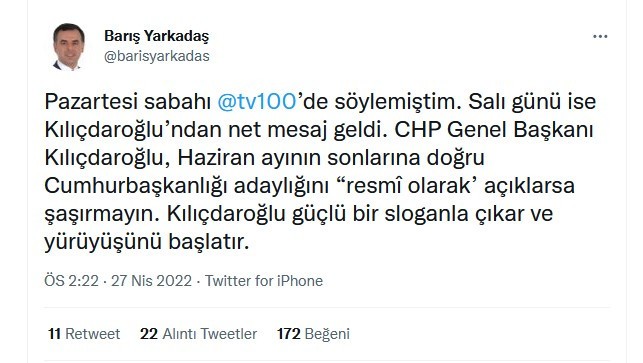The image size is (643, 363).
Task: Click Barış Yarkadaş profile photo
Action: (x=68, y=47)
